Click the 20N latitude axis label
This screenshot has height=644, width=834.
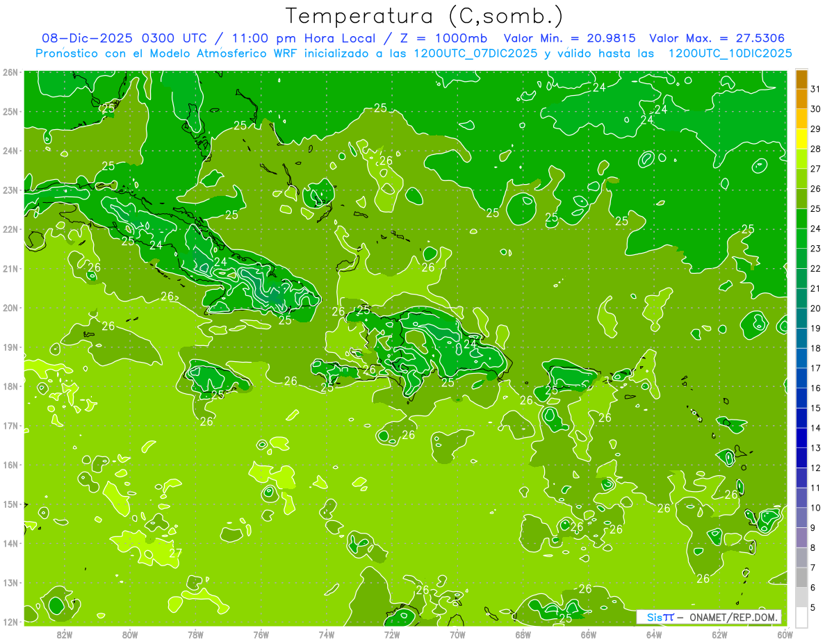10,308
